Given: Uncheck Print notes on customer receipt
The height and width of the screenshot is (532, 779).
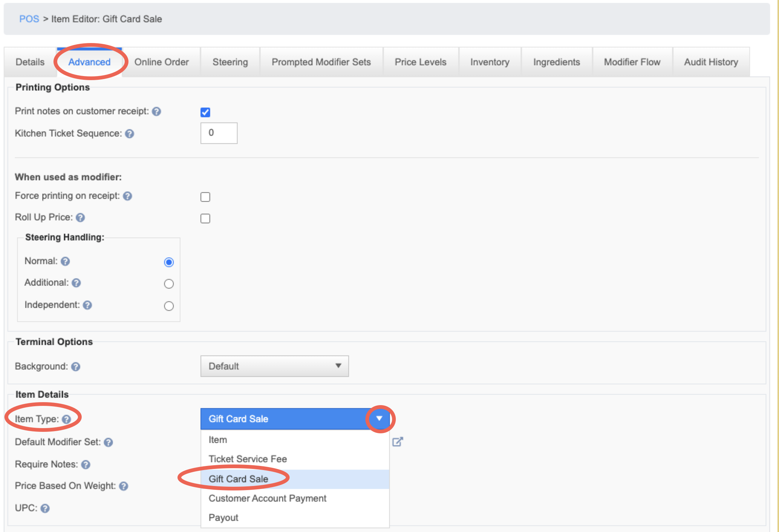Looking at the screenshot, I should point(205,112).
